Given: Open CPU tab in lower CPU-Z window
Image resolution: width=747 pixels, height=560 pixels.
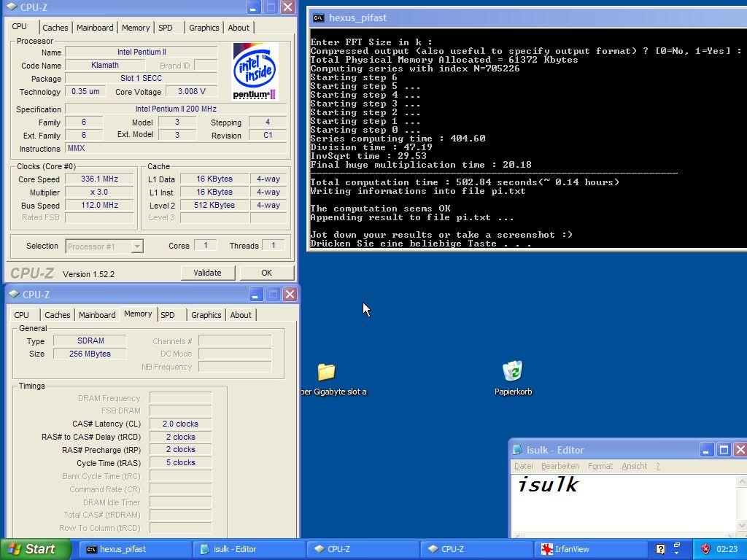Looking at the screenshot, I should tap(21, 315).
